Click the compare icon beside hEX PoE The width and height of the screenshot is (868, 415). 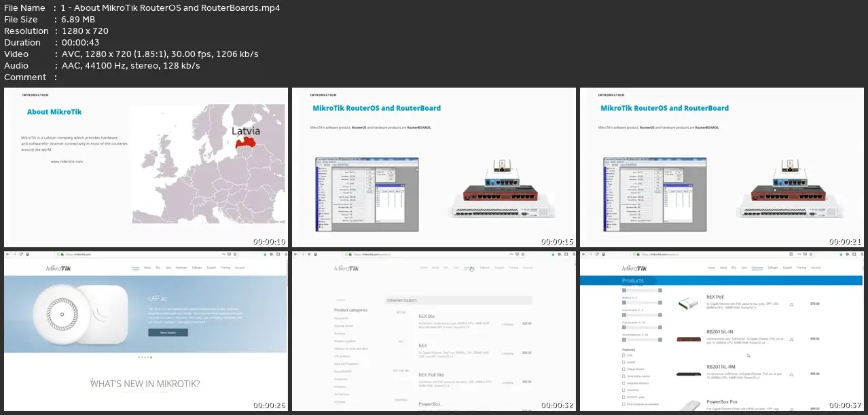pos(791,305)
